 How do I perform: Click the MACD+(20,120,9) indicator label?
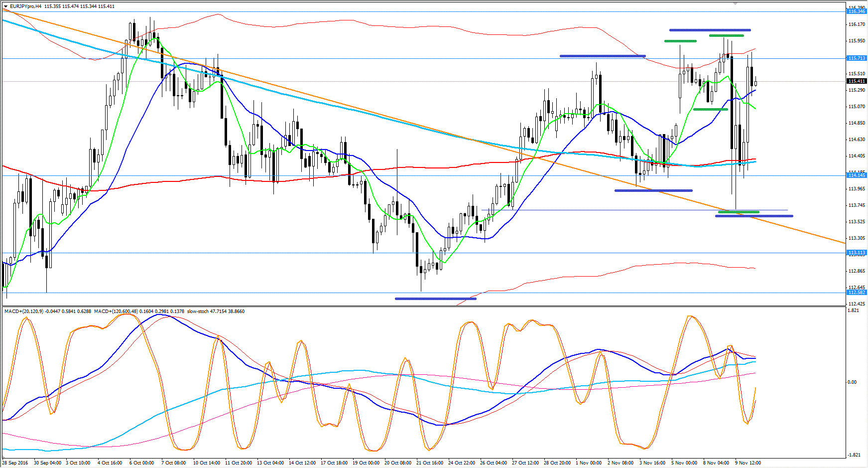[23, 312]
